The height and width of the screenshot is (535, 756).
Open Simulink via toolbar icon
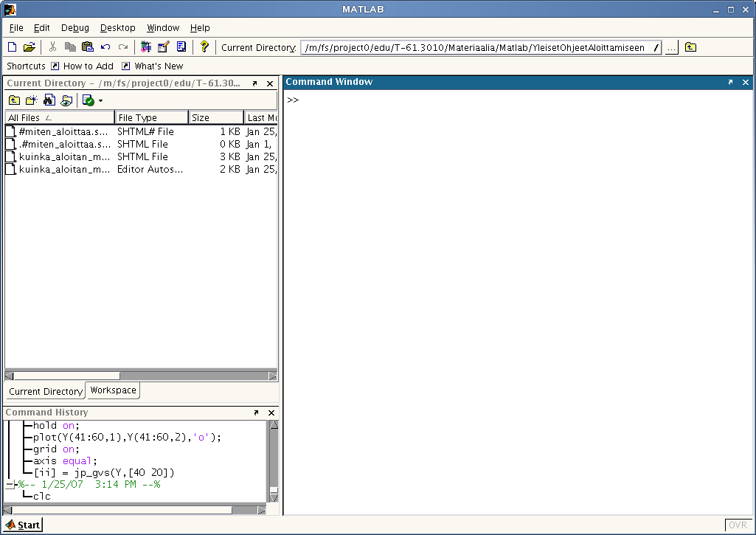pos(145,46)
